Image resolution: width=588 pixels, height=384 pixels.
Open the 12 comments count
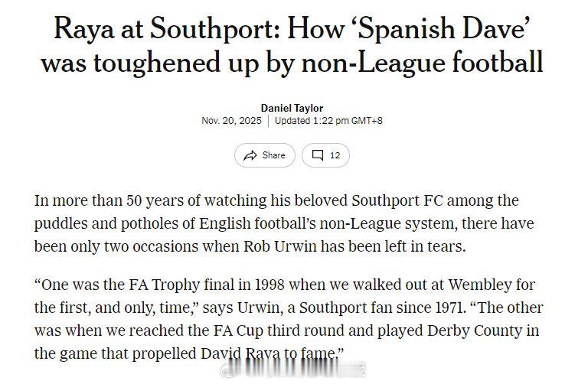[x=335, y=155]
